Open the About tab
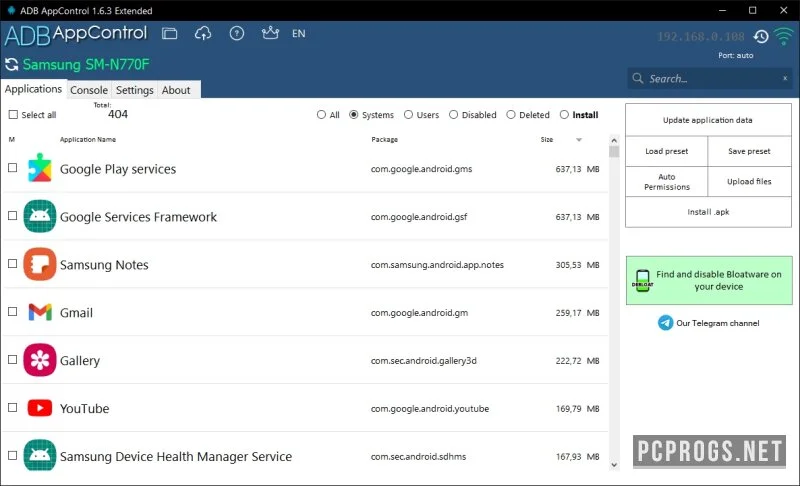Screen dimensions: 800x486 pyautogui.click(x=176, y=90)
